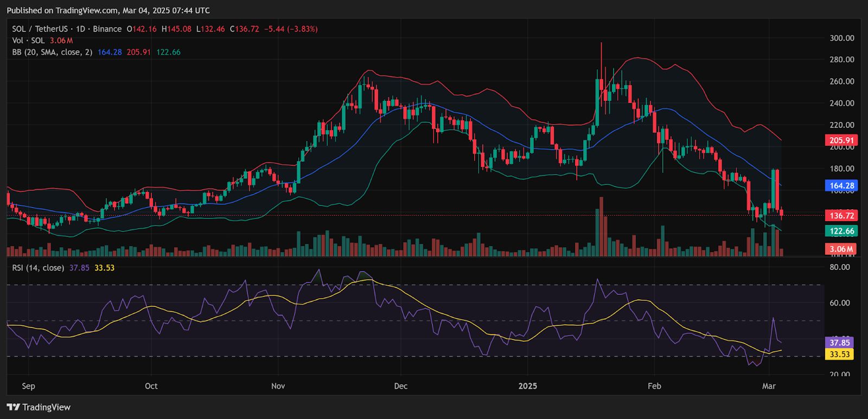
Task: Click the TradingView logo at chart bottom
Action: tap(39, 407)
